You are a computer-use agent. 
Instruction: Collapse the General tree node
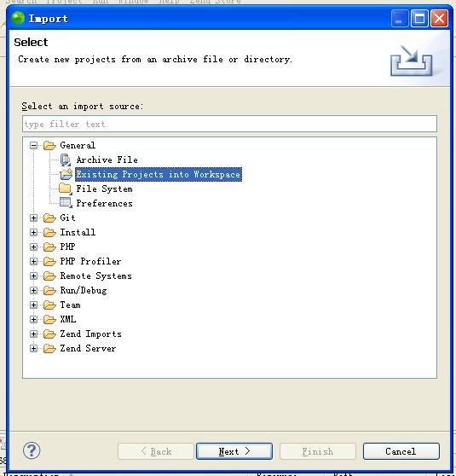click(x=34, y=145)
